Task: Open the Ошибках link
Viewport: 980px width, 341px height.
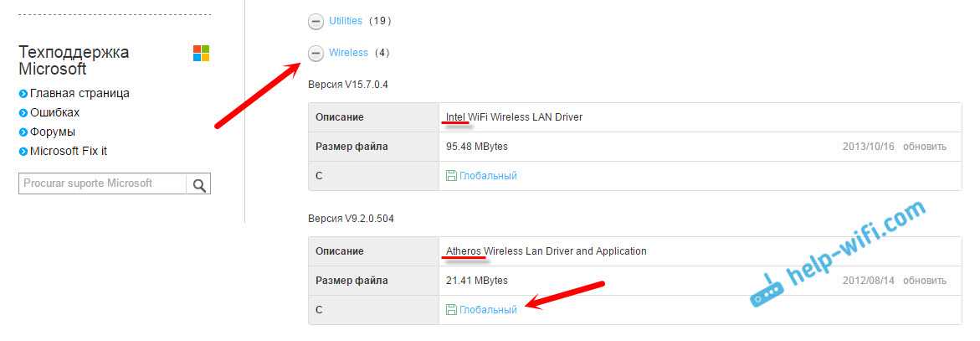Action: pyautogui.click(x=55, y=112)
